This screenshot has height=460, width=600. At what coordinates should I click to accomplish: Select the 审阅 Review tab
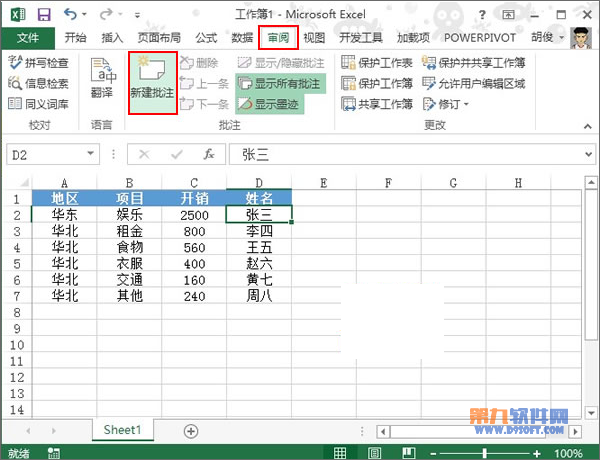pos(278,38)
